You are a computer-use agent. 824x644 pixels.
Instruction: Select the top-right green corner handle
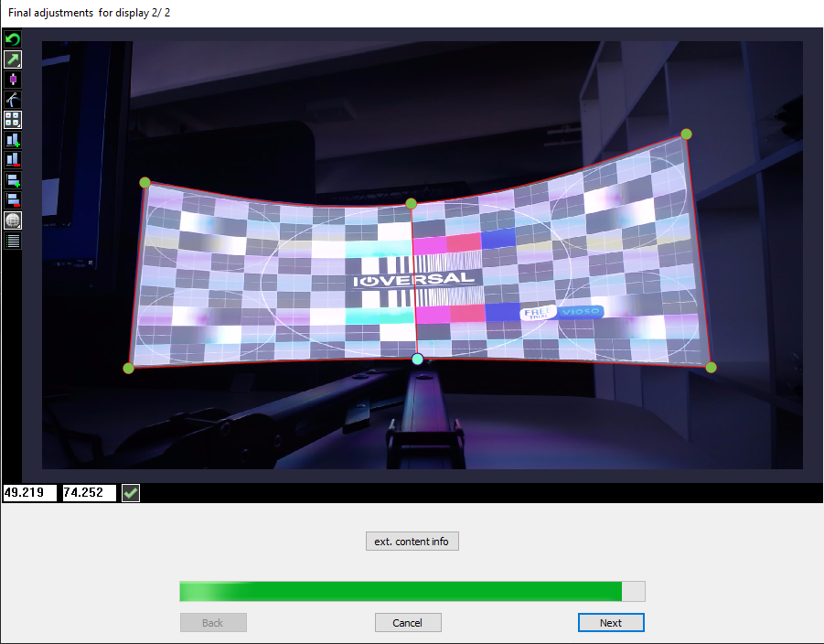(686, 134)
